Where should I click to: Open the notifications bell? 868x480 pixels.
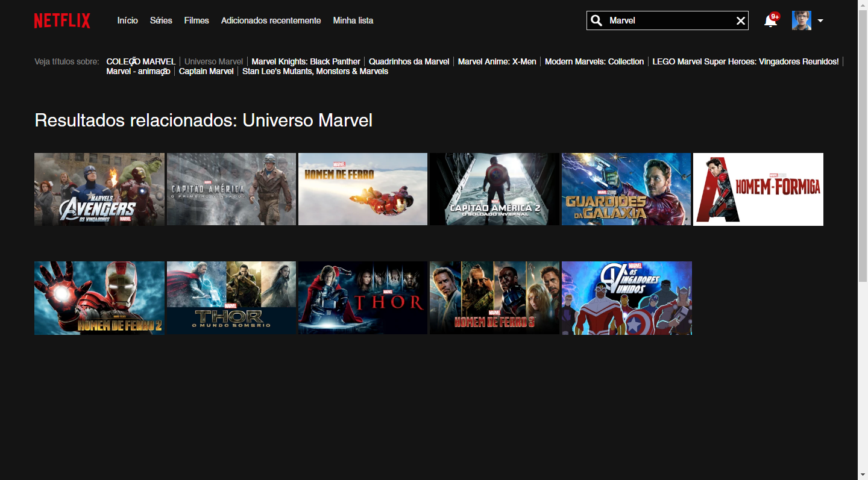tap(770, 20)
